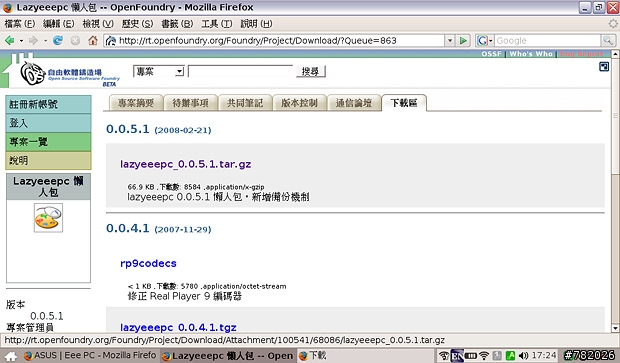This screenshot has height=363, width=620.
Task: Open the 書籤 (B) menu
Action: coord(177,24)
